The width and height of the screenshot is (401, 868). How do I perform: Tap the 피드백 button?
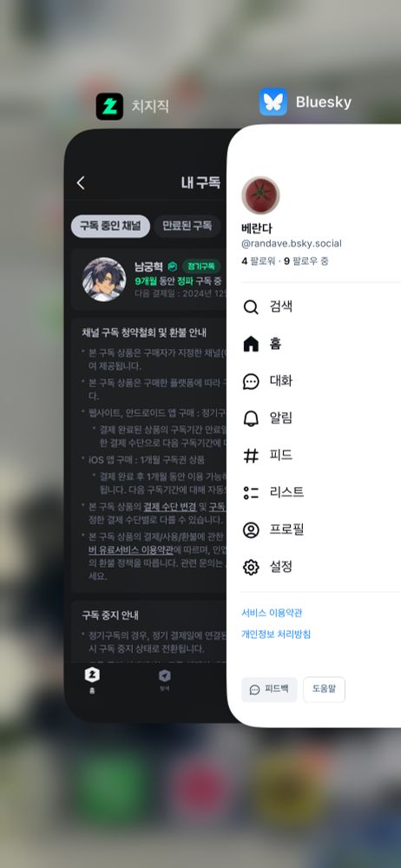click(x=269, y=689)
